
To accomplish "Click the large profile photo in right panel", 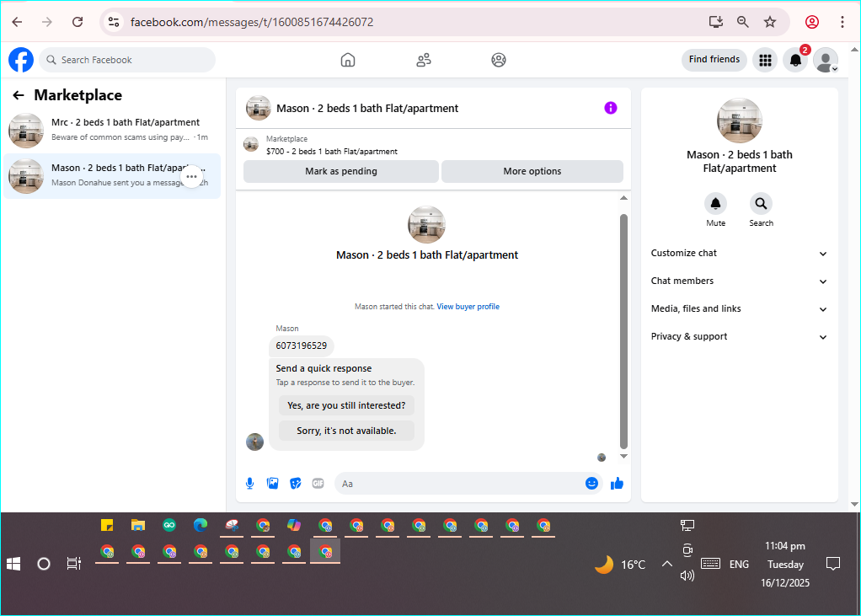I will 739,121.
